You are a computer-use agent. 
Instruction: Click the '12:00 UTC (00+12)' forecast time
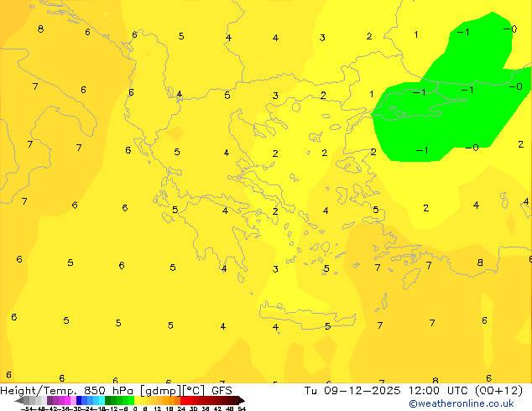pos(466,391)
